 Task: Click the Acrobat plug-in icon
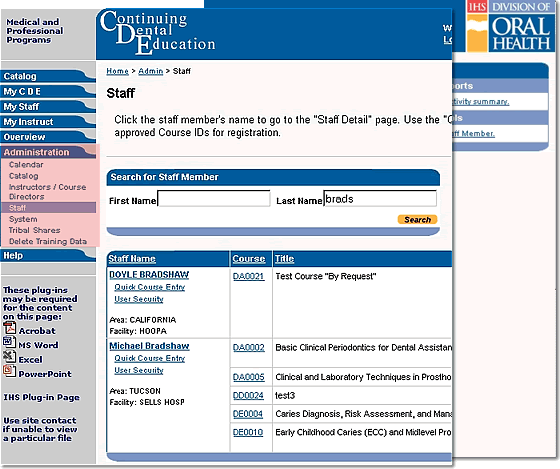coord(10,328)
